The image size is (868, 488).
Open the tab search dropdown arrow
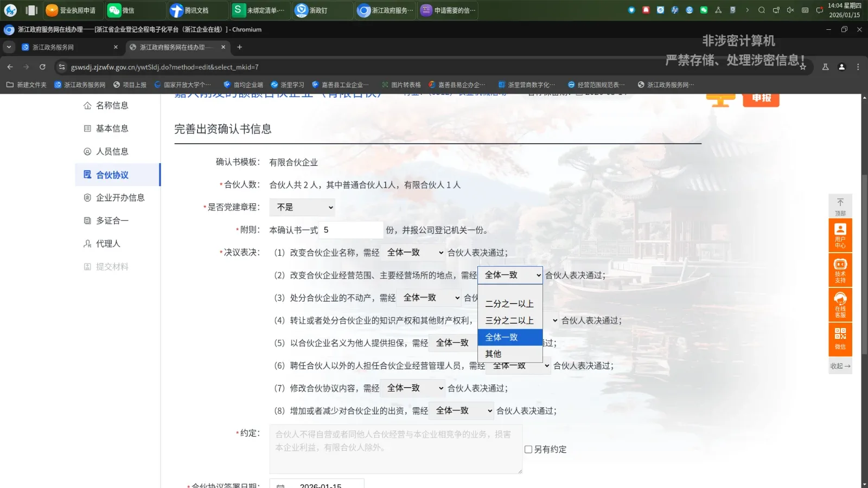tap(9, 47)
